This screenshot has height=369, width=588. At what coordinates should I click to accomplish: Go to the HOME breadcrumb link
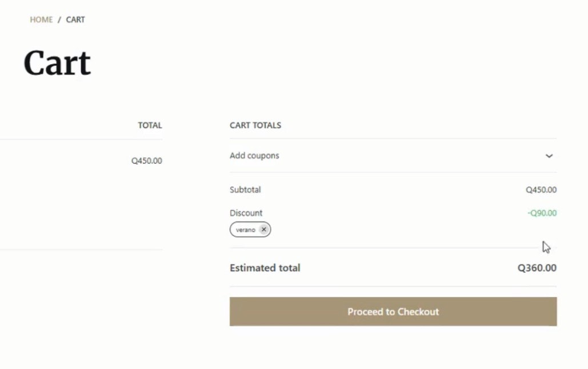coord(41,19)
